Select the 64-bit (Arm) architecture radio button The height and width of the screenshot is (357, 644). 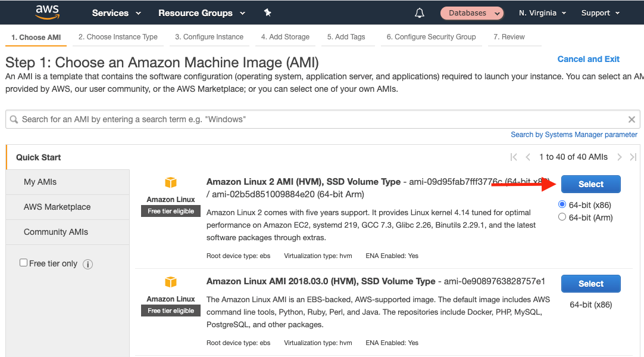(562, 216)
